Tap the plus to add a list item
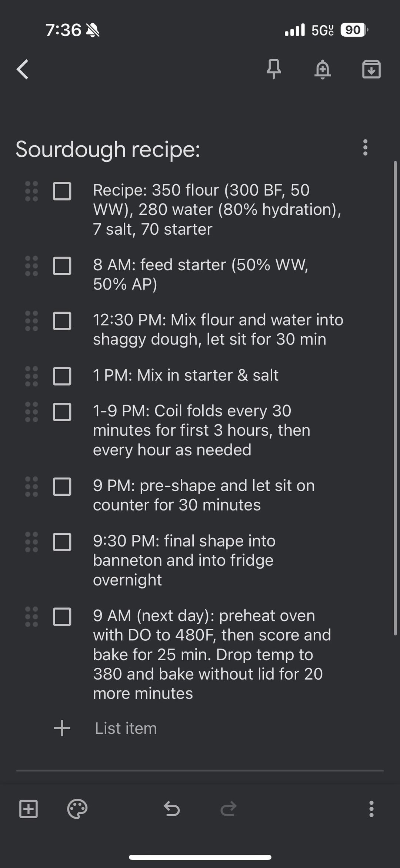400x868 pixels. [62, 728]
